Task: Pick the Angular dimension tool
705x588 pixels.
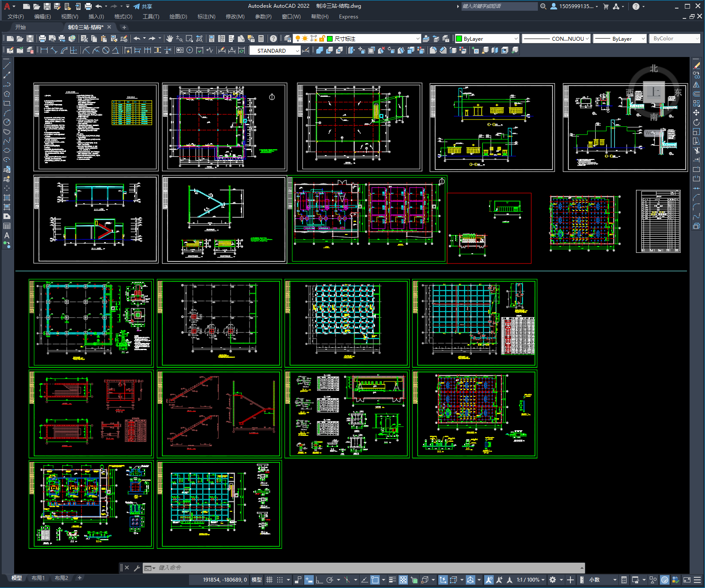Action: (x=115, y=51)
